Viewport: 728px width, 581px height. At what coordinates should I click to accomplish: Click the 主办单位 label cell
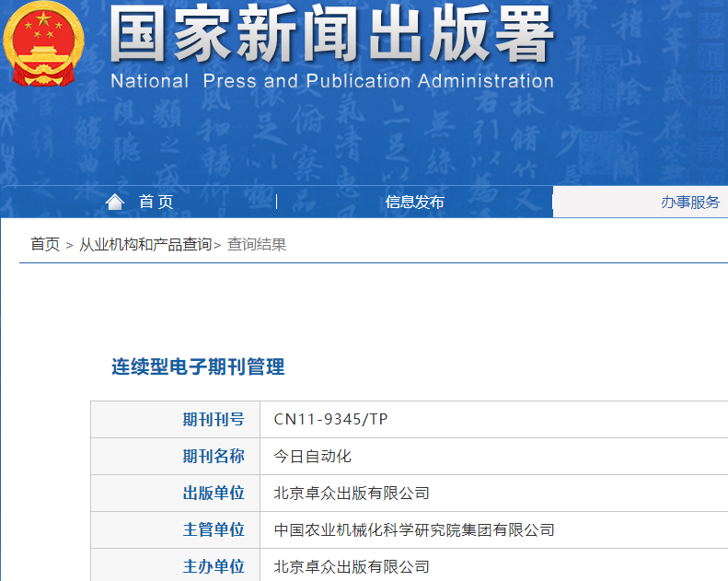[x=176, y=565]
